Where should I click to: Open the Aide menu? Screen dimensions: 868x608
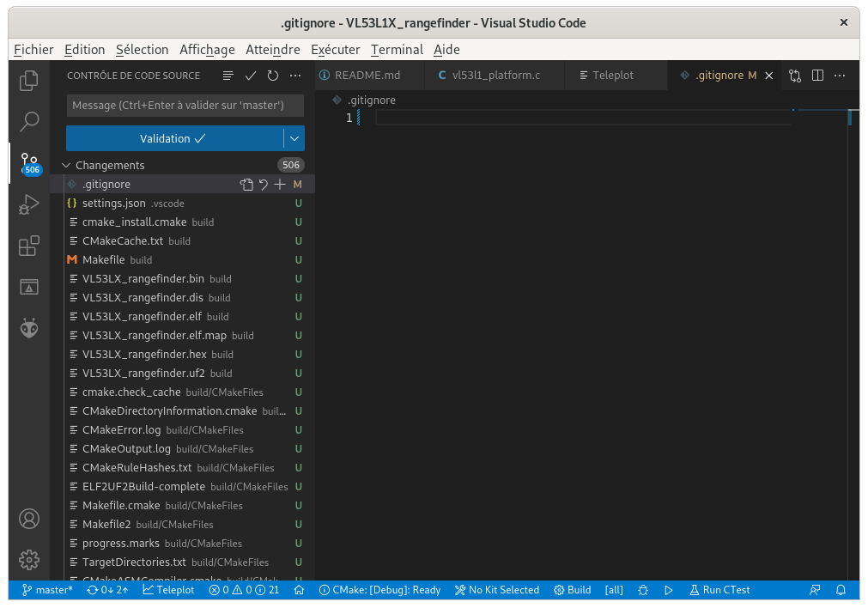[446, 49]
